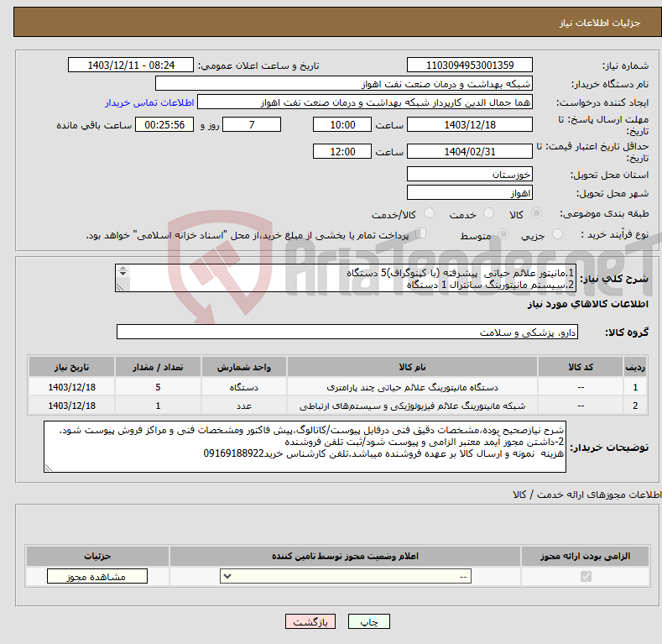Click the مشاهده مجوز button
The image size is (662, 644).
click(x=97, y=576)
